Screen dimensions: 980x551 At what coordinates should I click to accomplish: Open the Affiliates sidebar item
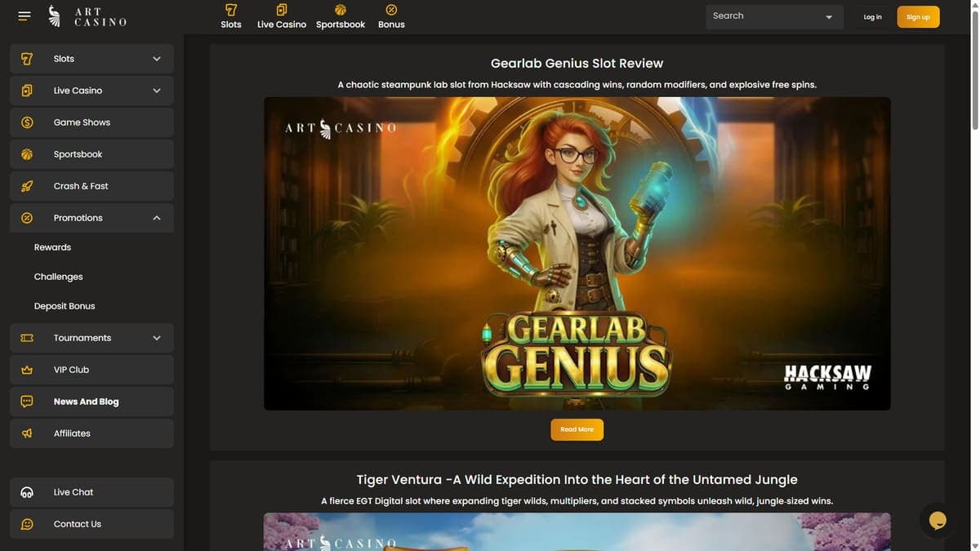91,433
